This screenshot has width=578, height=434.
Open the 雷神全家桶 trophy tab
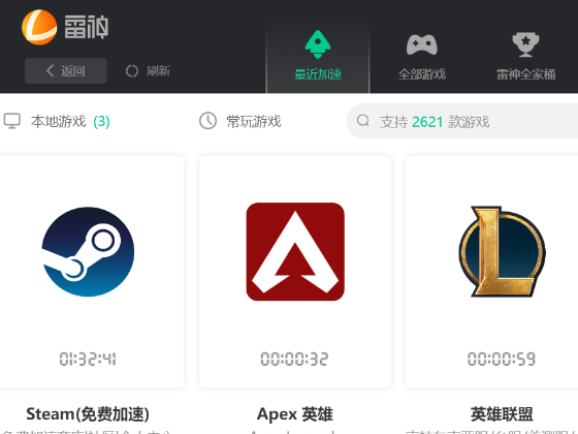pyautogui.click(x=526, y=56)
